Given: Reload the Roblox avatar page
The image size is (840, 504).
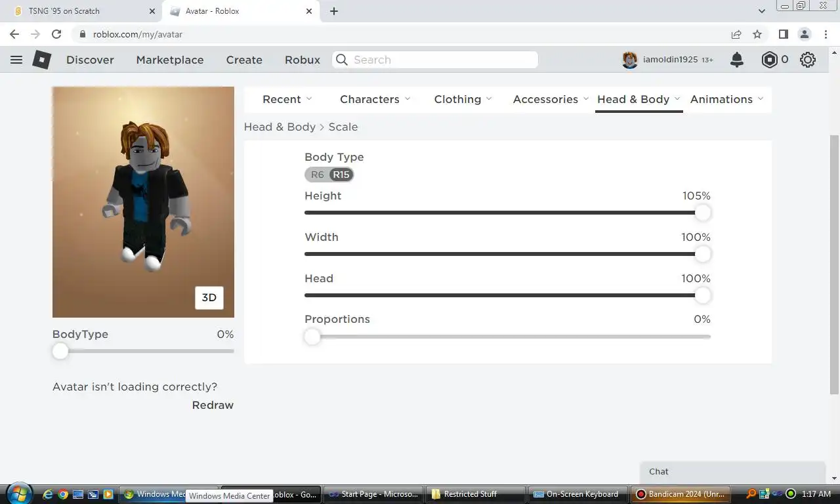Looking at the screenshot, I should point(56,34).
